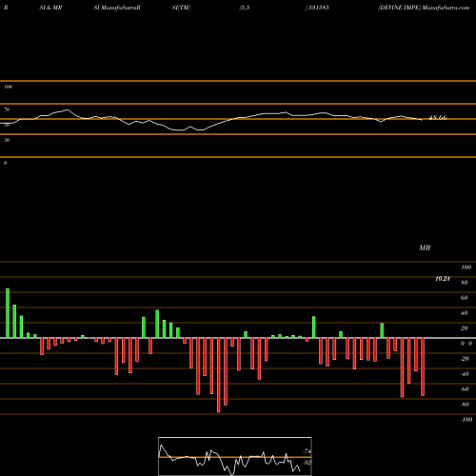Click the RSI value label 48.66
476x476 pixels.
pos(438,118)
